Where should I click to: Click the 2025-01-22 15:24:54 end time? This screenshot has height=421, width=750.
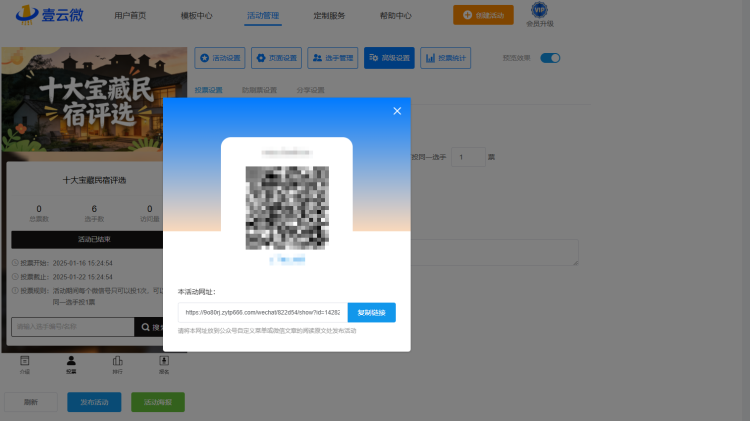pos(83,277)
